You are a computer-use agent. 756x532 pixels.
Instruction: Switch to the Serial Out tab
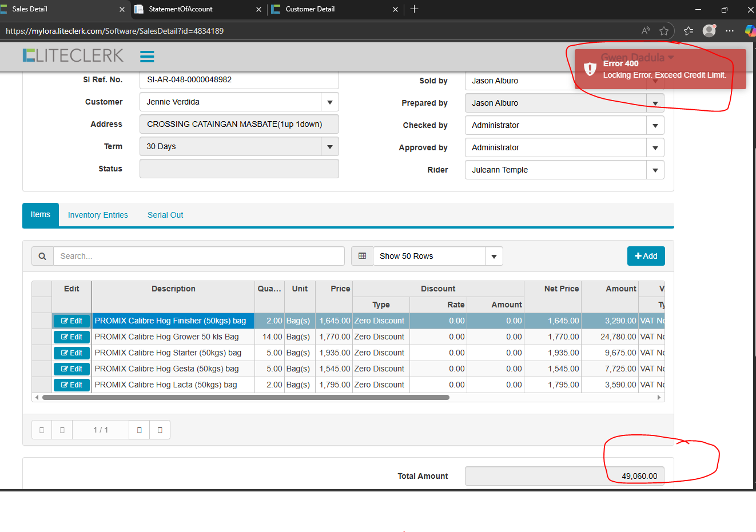165,215
